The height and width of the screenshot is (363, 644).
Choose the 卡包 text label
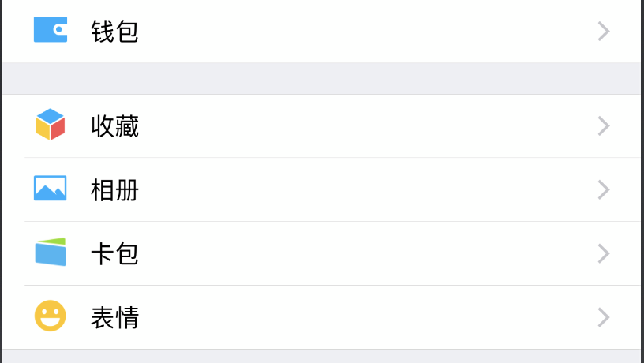point(115,254)
